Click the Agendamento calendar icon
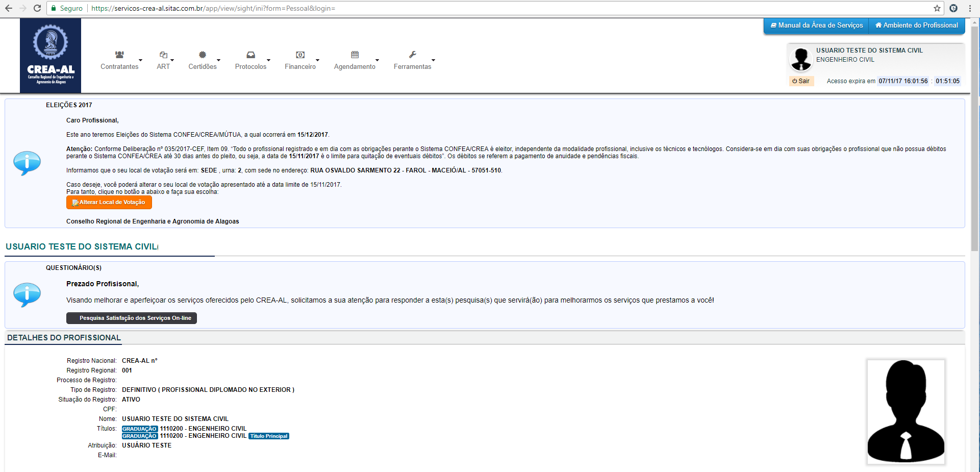Image resolution: width=980 pixels, height=472 pixels. click(355, 55)
